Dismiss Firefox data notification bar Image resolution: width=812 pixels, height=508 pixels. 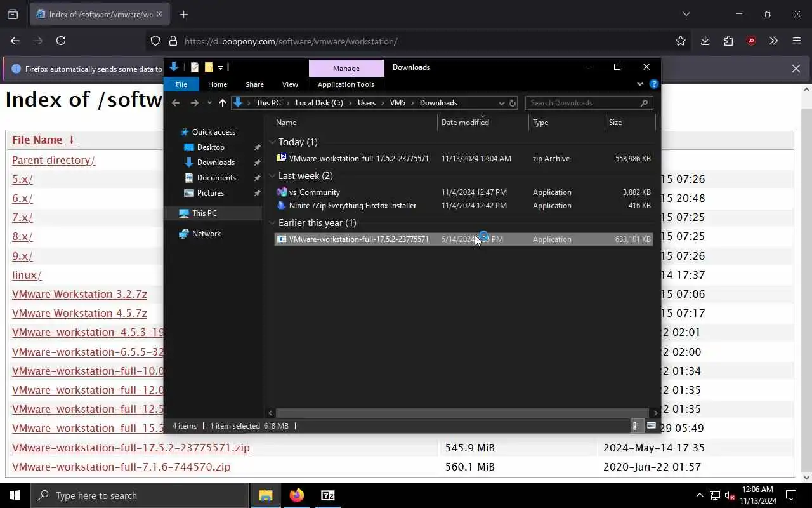[796, 69]
